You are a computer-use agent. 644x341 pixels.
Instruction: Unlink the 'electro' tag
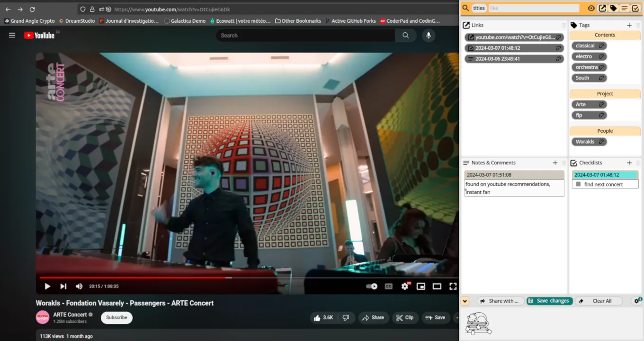click(x=601, y=56)
